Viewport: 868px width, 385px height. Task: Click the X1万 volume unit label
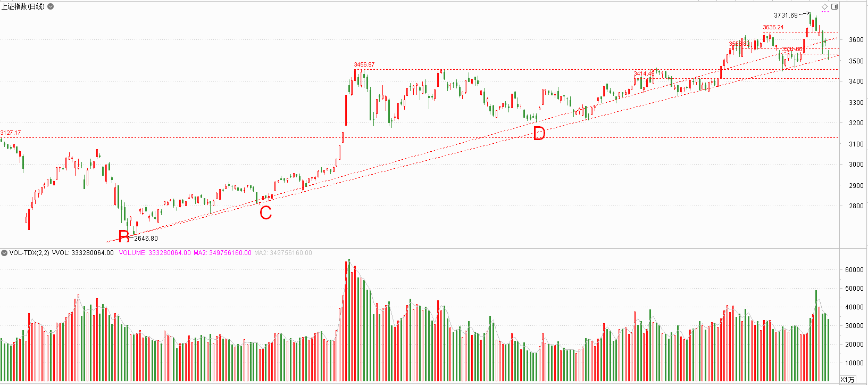pyautogui.click(x=847, y=380)
